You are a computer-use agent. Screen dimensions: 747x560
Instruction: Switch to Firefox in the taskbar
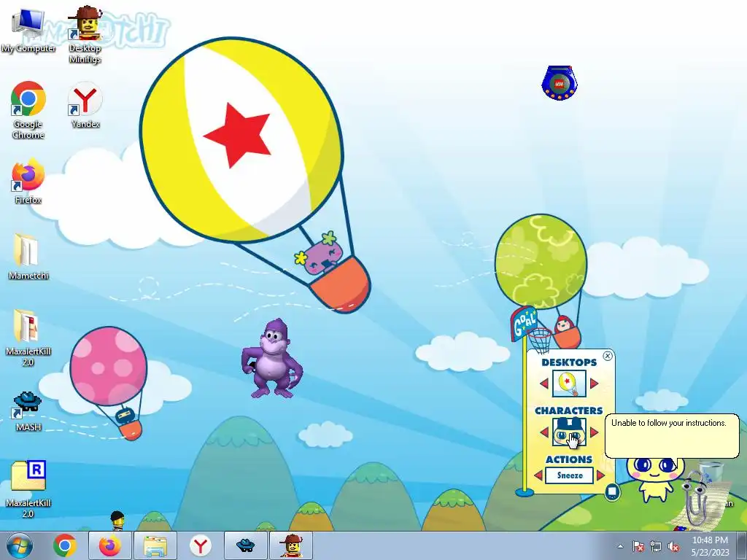[x=109, y=545]
